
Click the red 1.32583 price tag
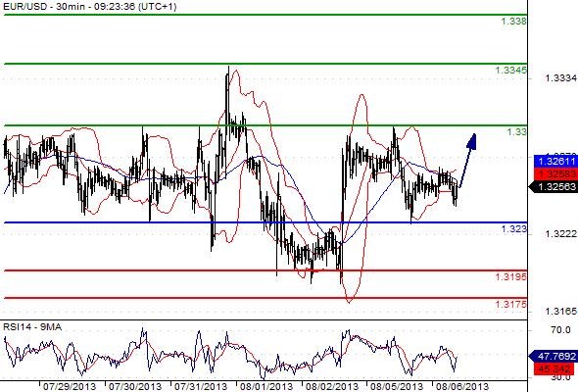555,173
